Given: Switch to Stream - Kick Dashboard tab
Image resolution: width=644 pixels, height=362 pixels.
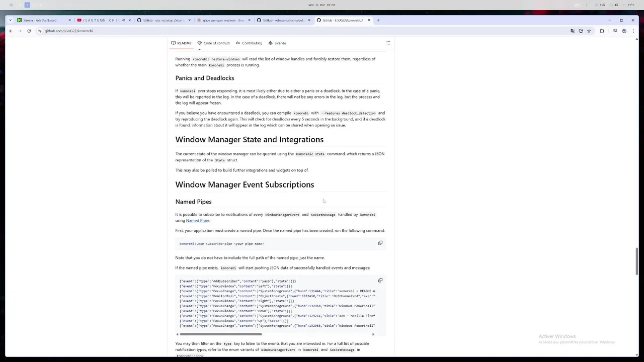Looking at the screenshot, I should coord(44,20).
